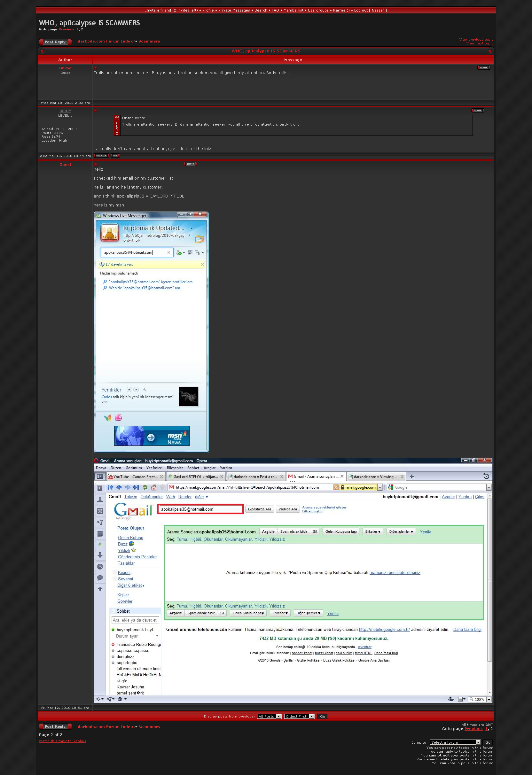Click the RSS feed icon in address bar
Image resolution: width=532 pixels, height=775 pixels.
[x=336, y=487]
